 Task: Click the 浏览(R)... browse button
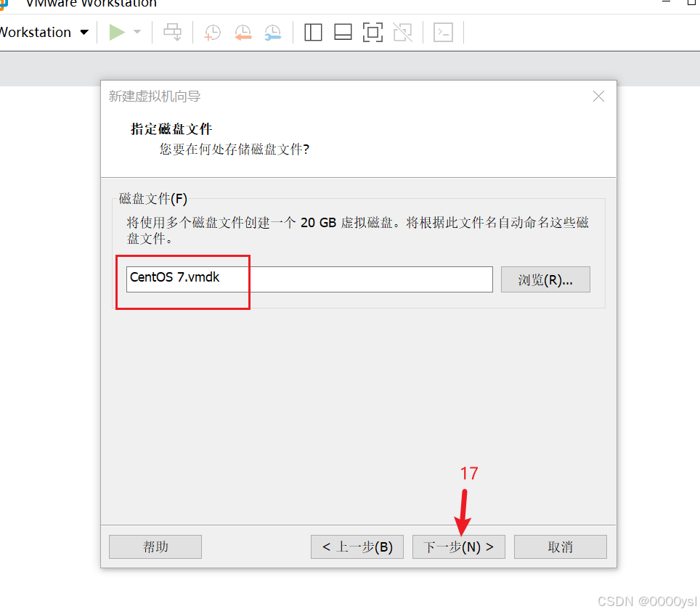(x=545, y=279)
